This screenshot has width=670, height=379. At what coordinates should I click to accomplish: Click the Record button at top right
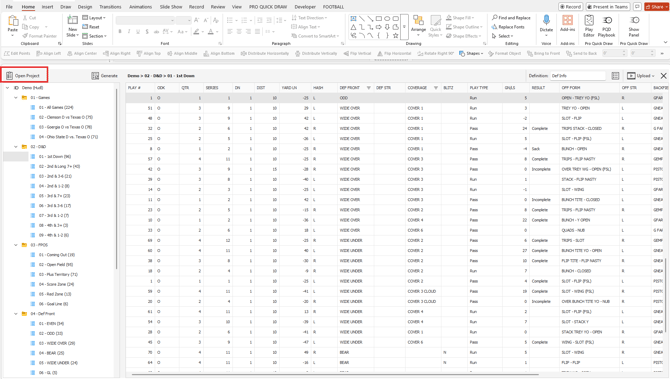[570, 7]
